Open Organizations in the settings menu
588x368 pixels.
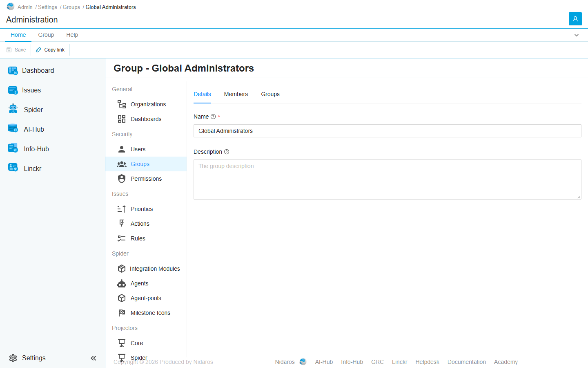[146, 104]
